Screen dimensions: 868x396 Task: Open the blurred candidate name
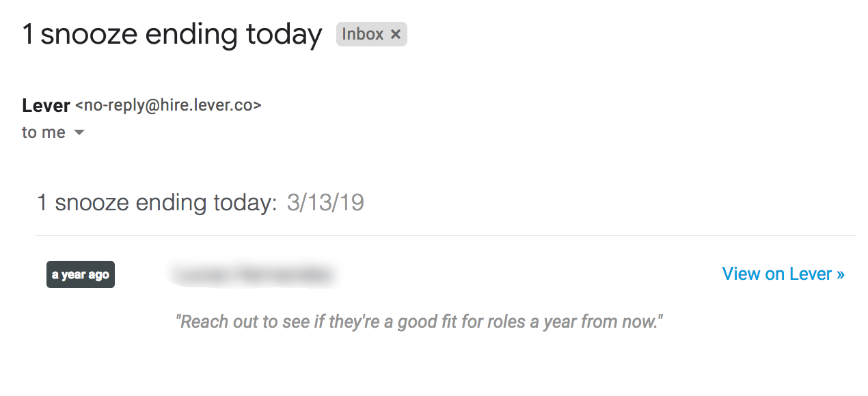pyautogui.click(x=252, y=274)
